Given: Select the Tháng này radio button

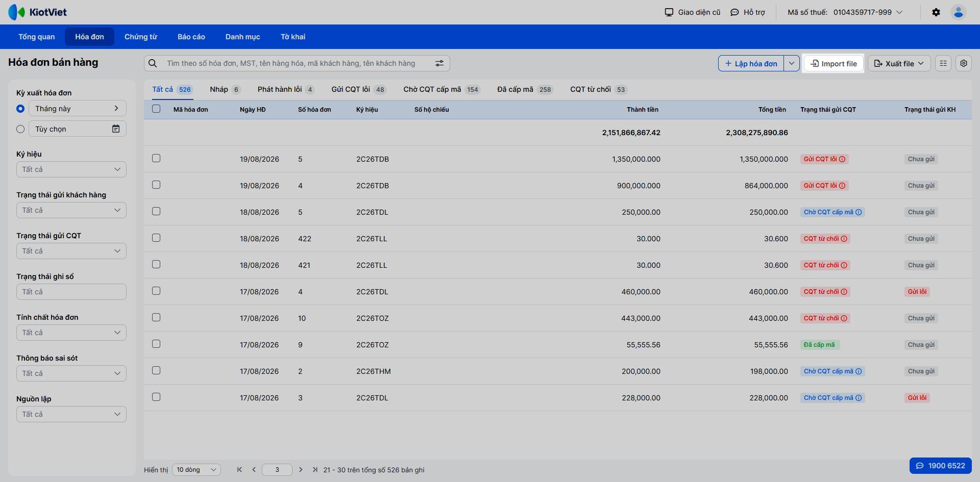Looking at the screenshot, I should point(20,109).
